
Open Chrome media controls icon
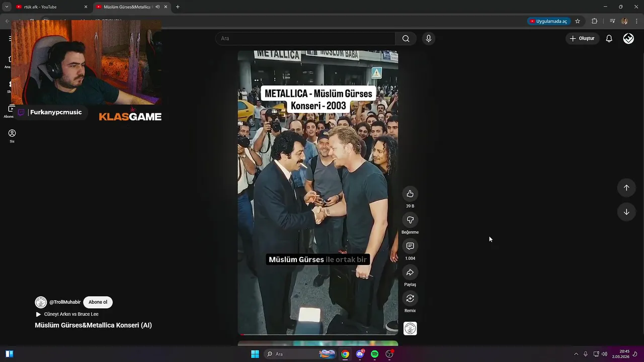click(612, 21)
